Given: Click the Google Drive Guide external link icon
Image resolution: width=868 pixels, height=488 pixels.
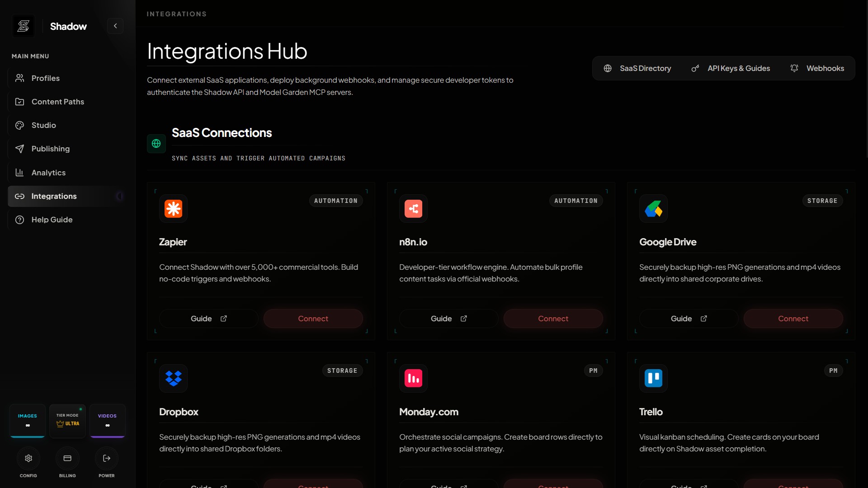Looking at the screenshot, I should click(x=704, y=319).
